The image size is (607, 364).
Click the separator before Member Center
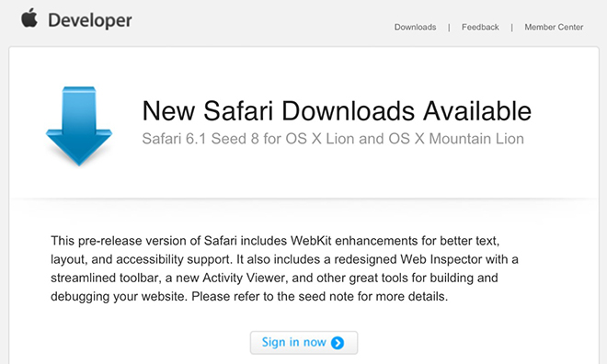click(511, 28)
